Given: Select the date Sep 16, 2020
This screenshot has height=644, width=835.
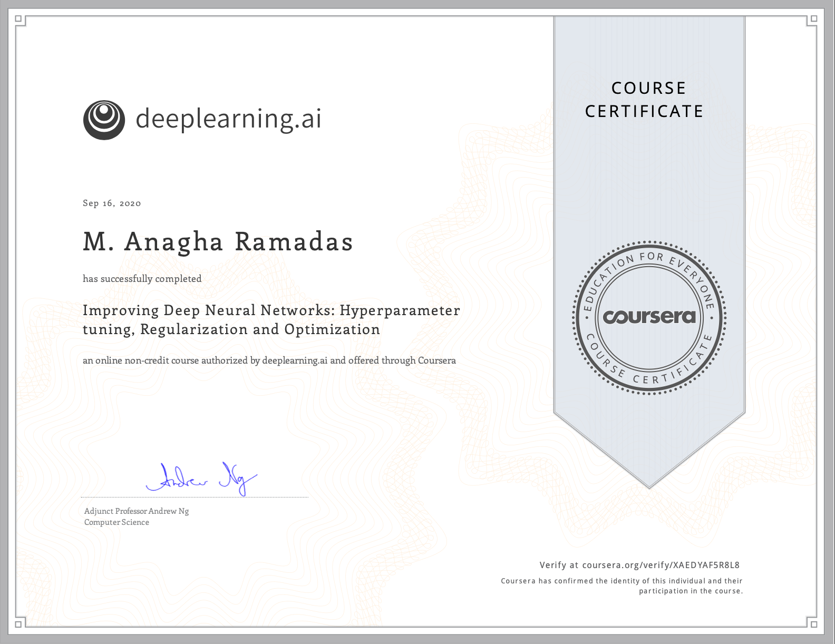Looking at the screenshot, I should coord(112,203).
